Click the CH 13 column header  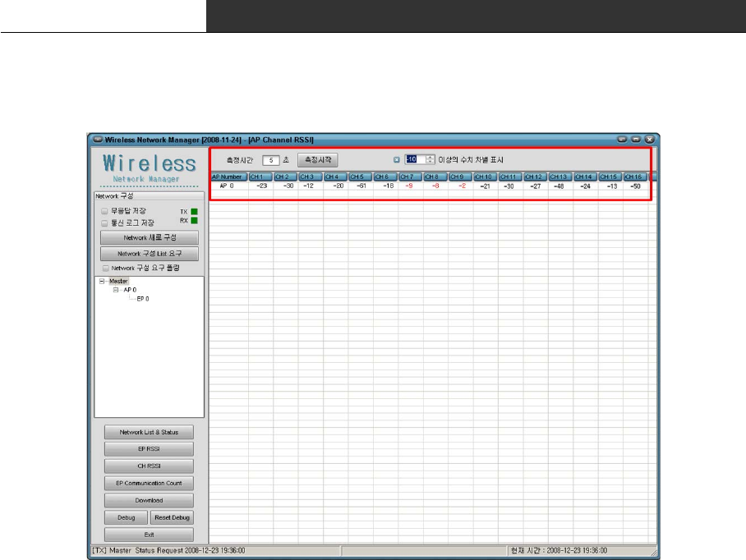(x=560, y=177)
